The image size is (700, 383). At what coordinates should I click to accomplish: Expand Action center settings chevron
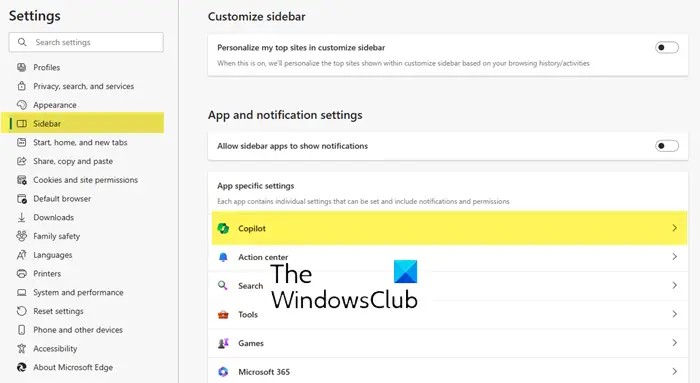click(675, 257)
